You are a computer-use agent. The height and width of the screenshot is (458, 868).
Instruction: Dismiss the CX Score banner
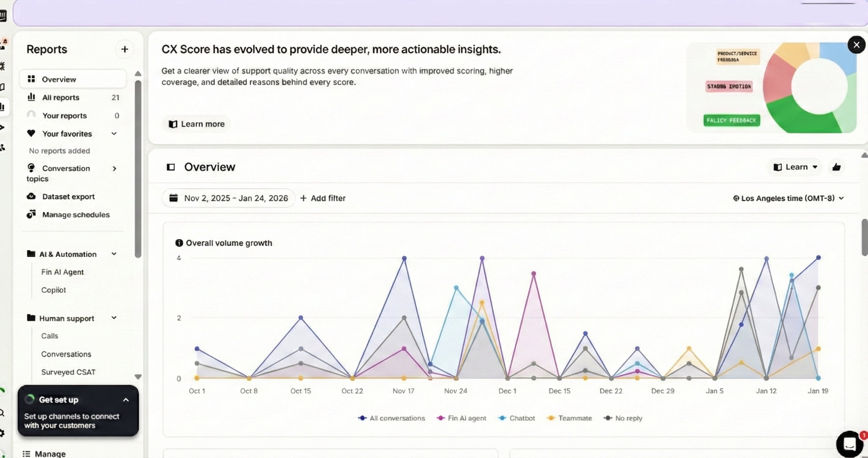pos(856,45)
